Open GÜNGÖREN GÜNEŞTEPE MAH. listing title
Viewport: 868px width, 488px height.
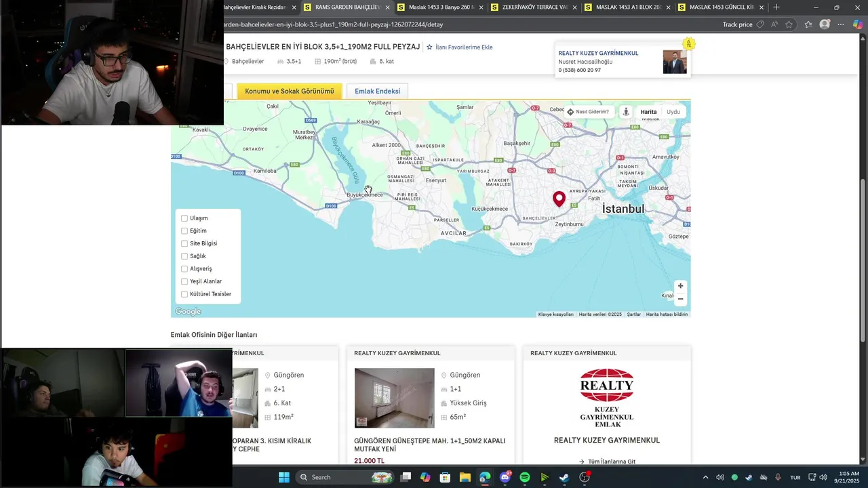(429, 445)
